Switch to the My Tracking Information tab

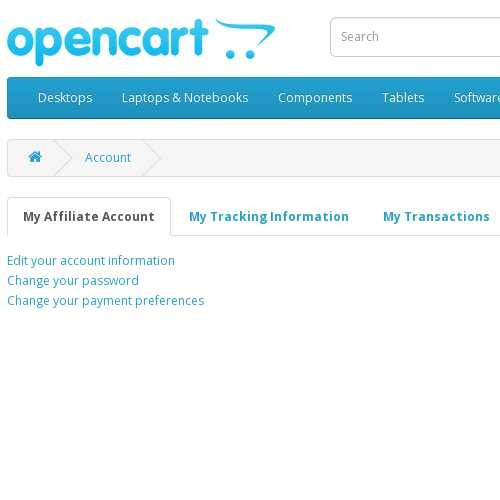(x=269, y=217)
